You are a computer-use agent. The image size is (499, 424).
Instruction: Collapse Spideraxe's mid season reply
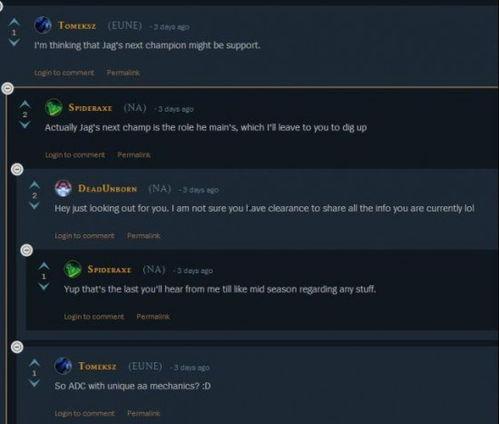27,250
